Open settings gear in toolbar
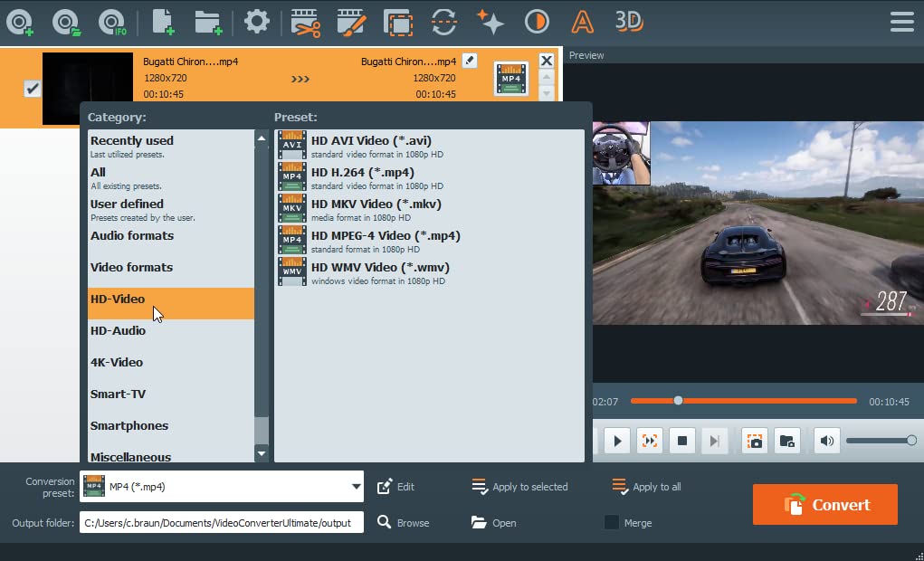This screenshot has height=561, width=924. [256, 22]
